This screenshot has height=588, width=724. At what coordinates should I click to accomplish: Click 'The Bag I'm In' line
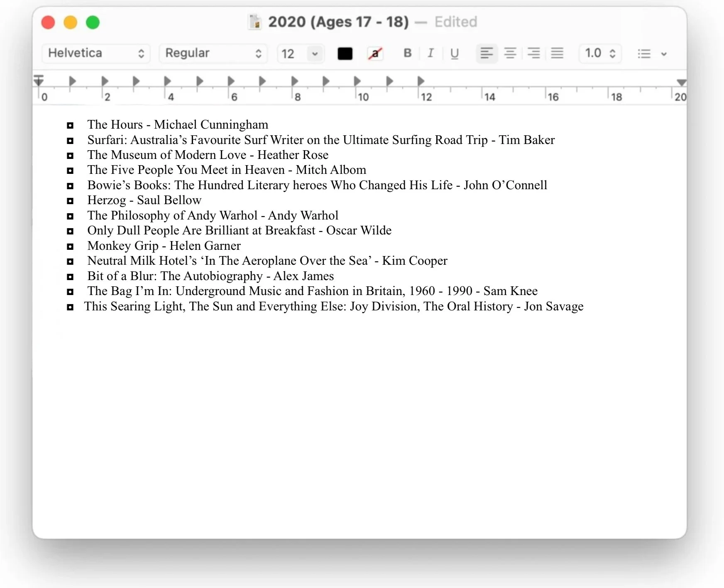click(312, 291)
